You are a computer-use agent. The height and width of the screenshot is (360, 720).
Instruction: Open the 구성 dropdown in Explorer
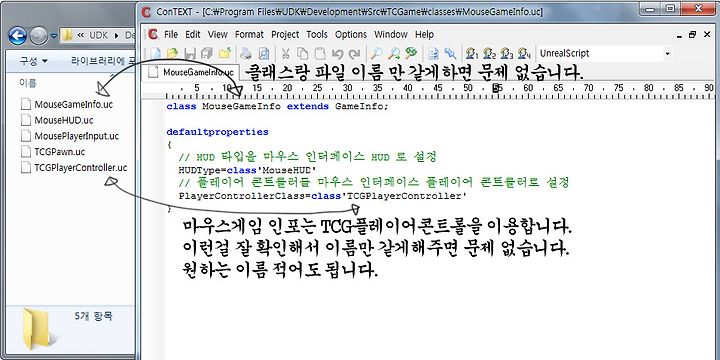pos(34,61)
